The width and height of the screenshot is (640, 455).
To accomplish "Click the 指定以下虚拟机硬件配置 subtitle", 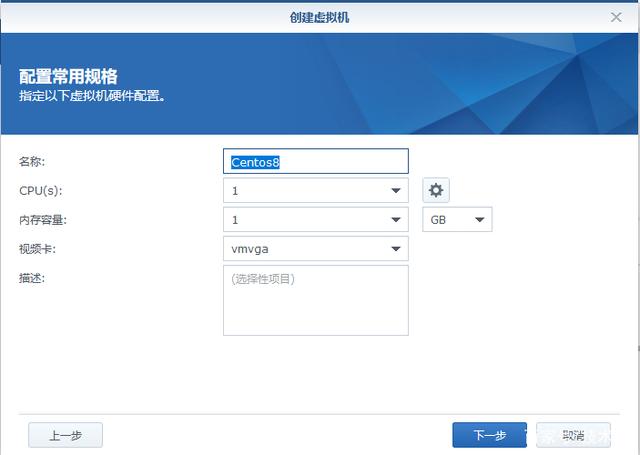I will (92, 96).
